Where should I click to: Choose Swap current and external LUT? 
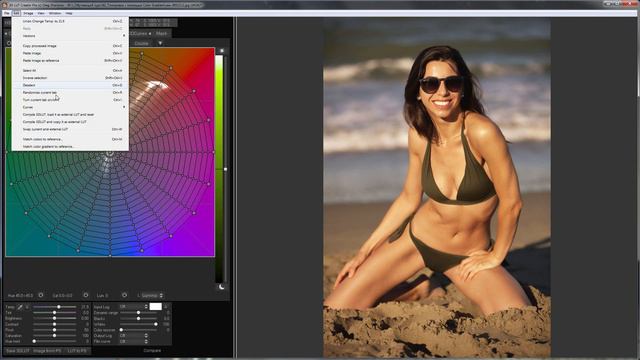click(70, 129)
